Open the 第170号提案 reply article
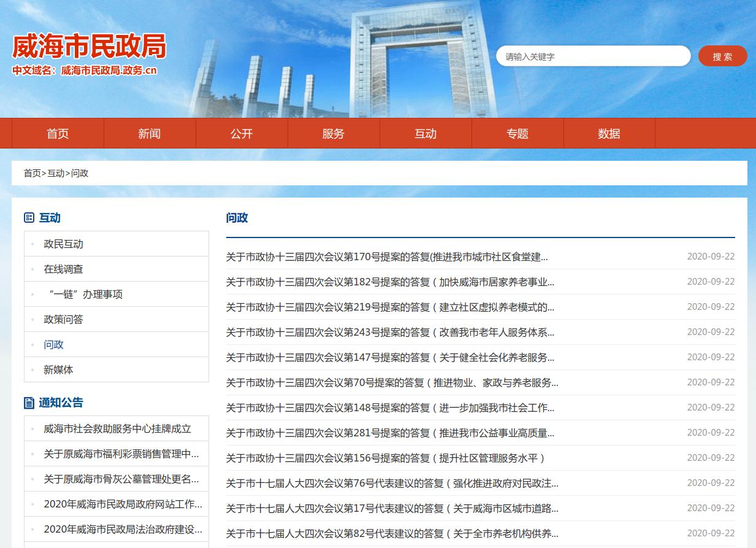Screen dimensions: 756x548 pos(386,257)
